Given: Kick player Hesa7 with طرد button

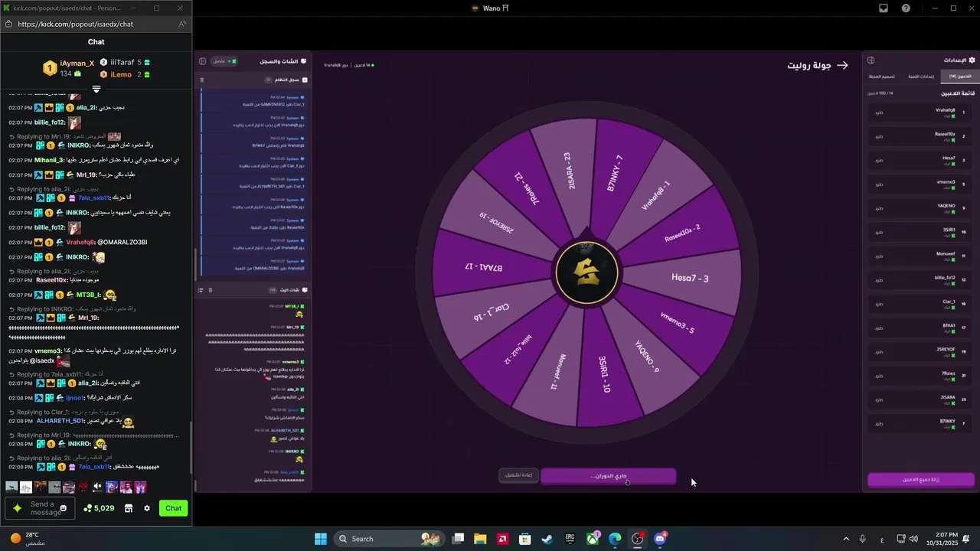Looking at the screenshot, I should tap(879, 161).
